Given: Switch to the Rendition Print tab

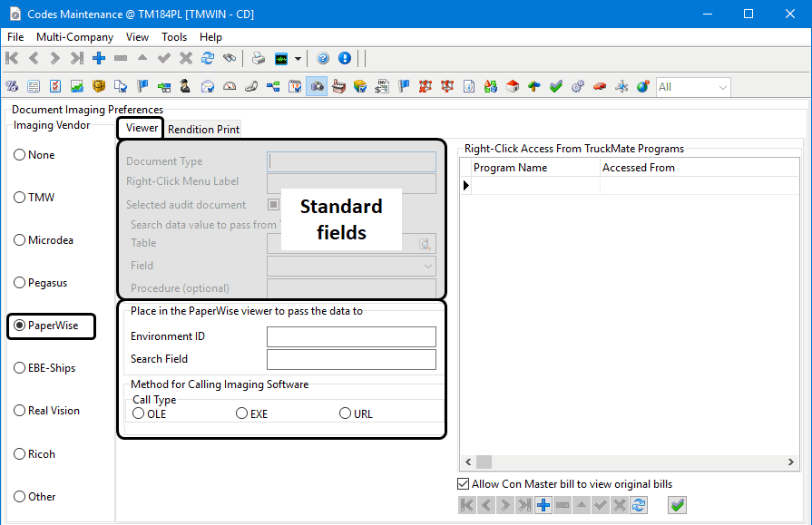Looking at the screenshot, I should click(203, 129).
